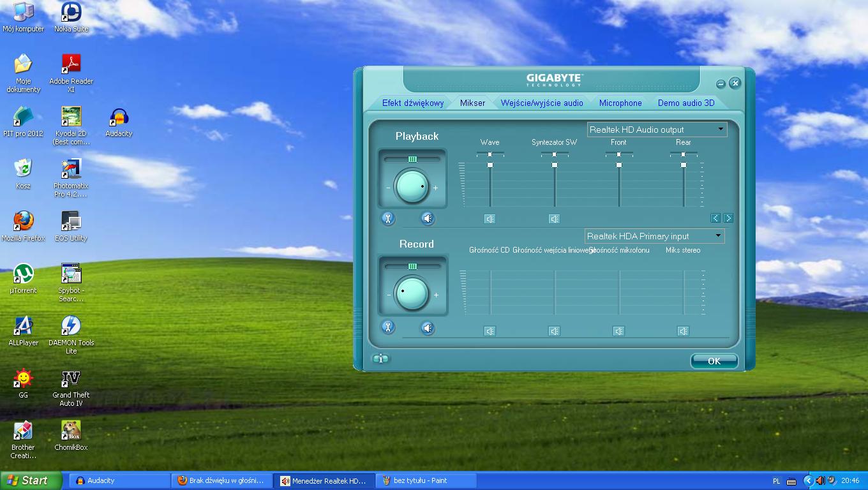Open Audacity desktop shortcut

pyautogui.click(x=119, y=122)
